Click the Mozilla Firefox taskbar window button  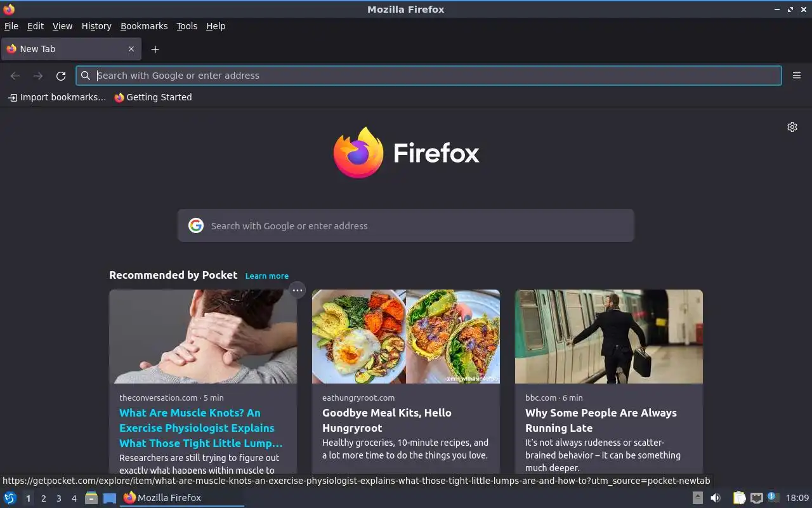tap(182, 498)
